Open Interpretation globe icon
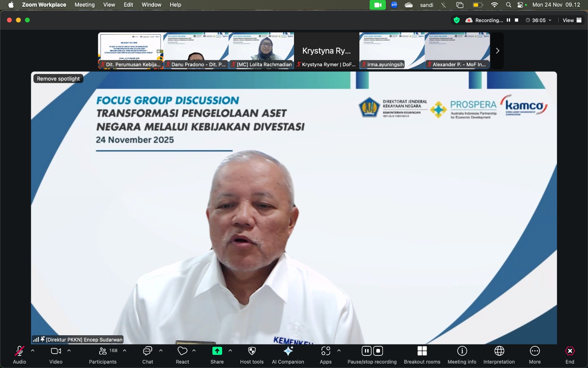The height and width of the screenshot is (368, 588). pos(499,351)
